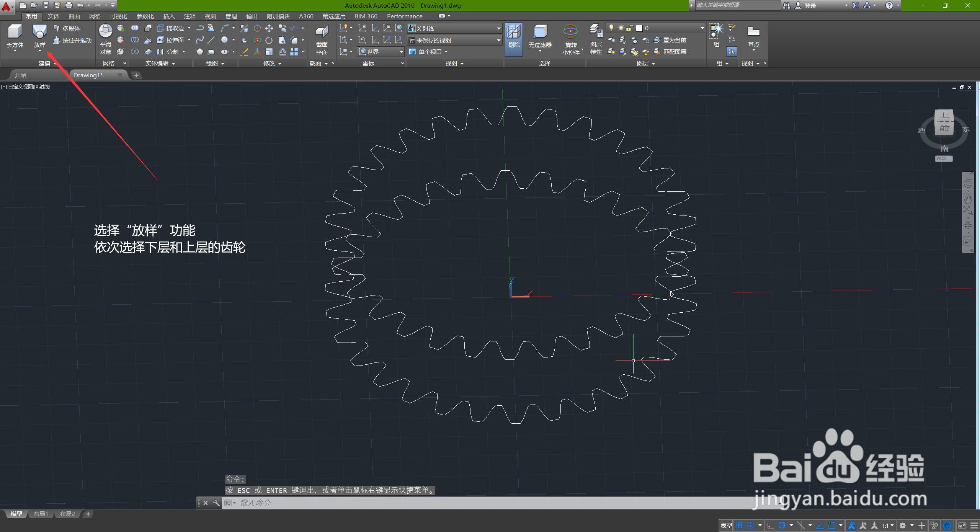The image size is (980, 532).
Task: Switch to the 实体 ribbon tab
Action: 53,16
